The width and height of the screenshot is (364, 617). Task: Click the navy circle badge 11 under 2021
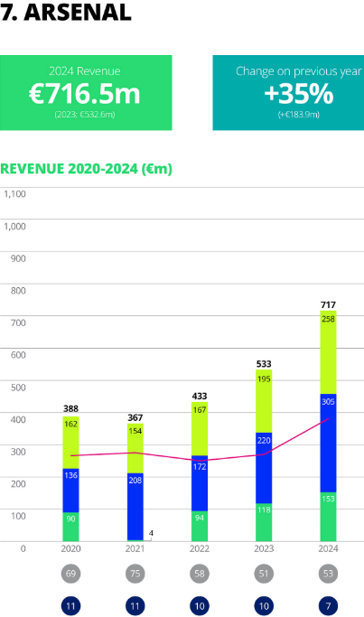pyautogui.click(x=135, y=606)
